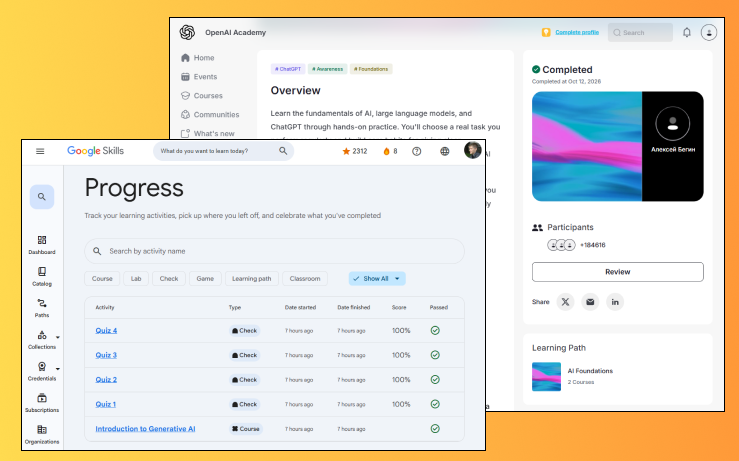The width and height of the screenshot is (739, 461).
Task: Click the Foundations tag
Action: click(371, 69)
